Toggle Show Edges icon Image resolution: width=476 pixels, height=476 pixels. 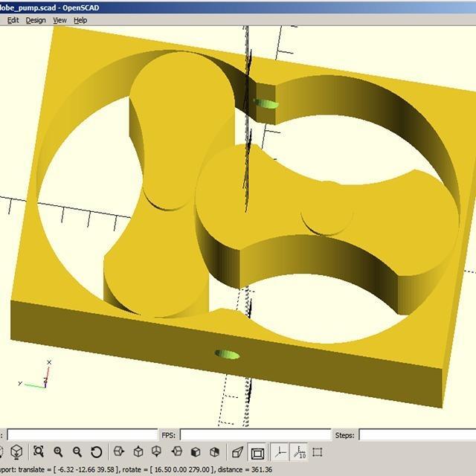coord(318,452)
